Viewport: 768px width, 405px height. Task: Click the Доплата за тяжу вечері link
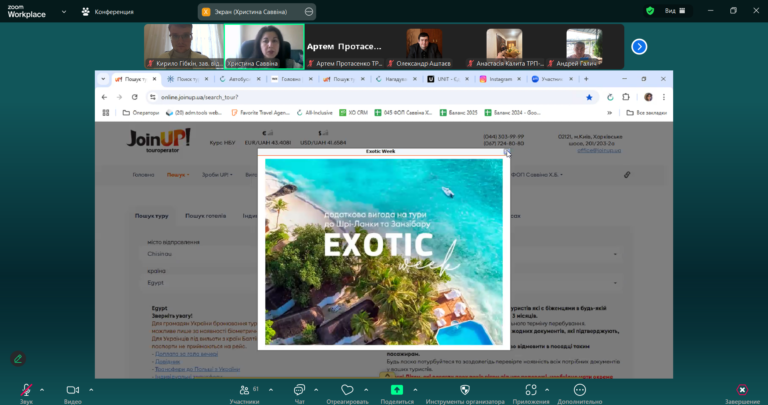tap(186, 354)
